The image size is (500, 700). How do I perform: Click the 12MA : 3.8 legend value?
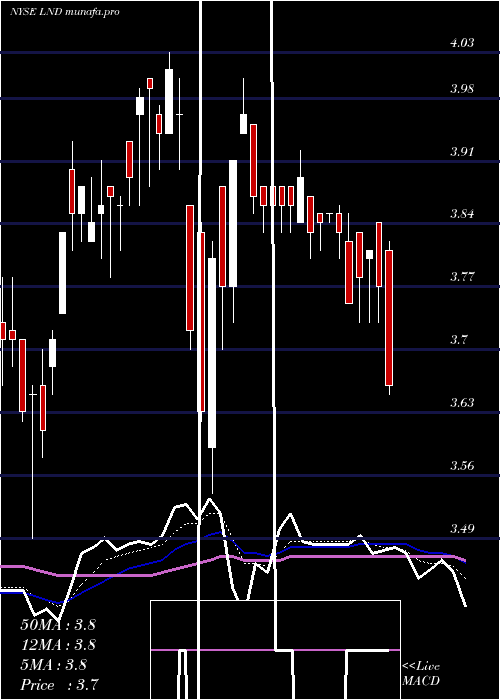(x=58, y=645)
